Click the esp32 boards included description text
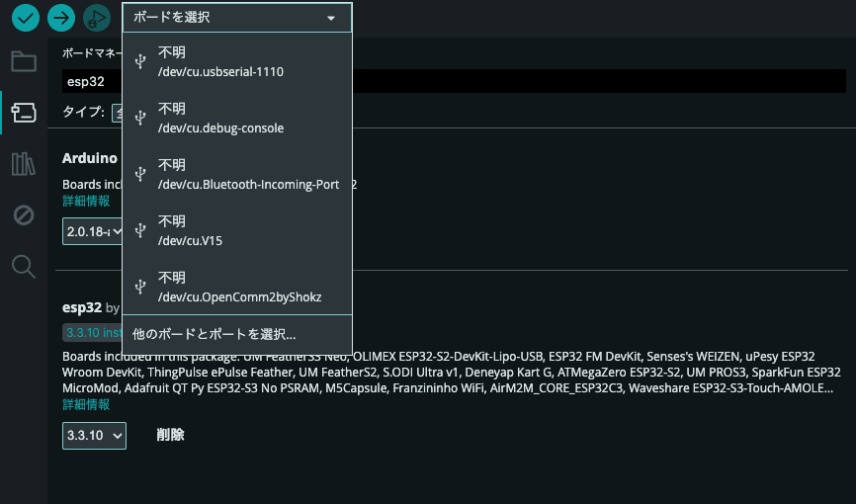Screen dimensions: 856x504 452,373
